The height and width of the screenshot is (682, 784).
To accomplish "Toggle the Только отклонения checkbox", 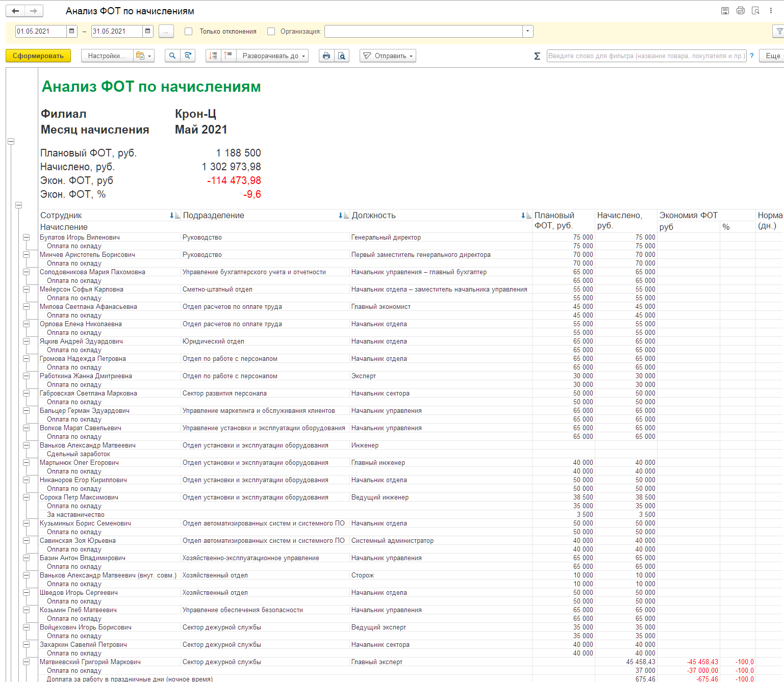I will point(189,31).
